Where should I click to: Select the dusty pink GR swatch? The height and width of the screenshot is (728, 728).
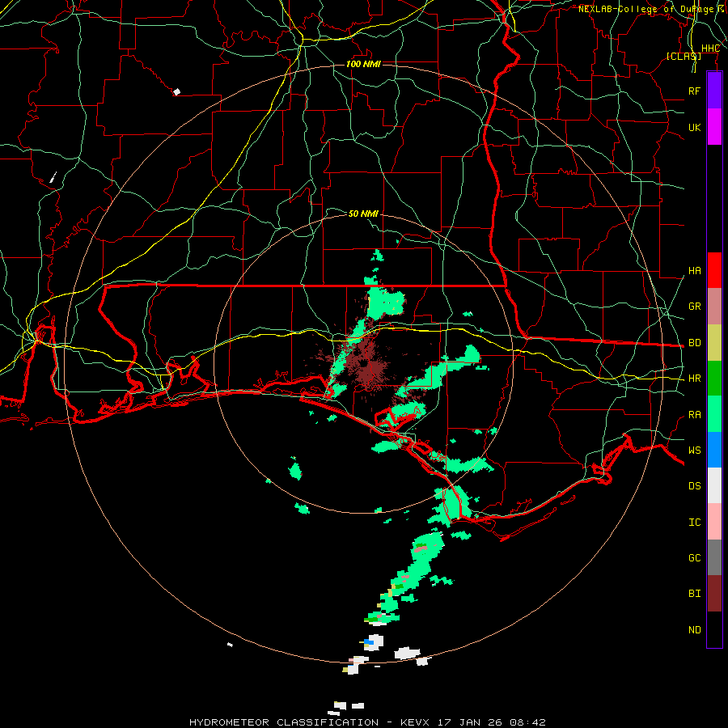coord(714,307)
